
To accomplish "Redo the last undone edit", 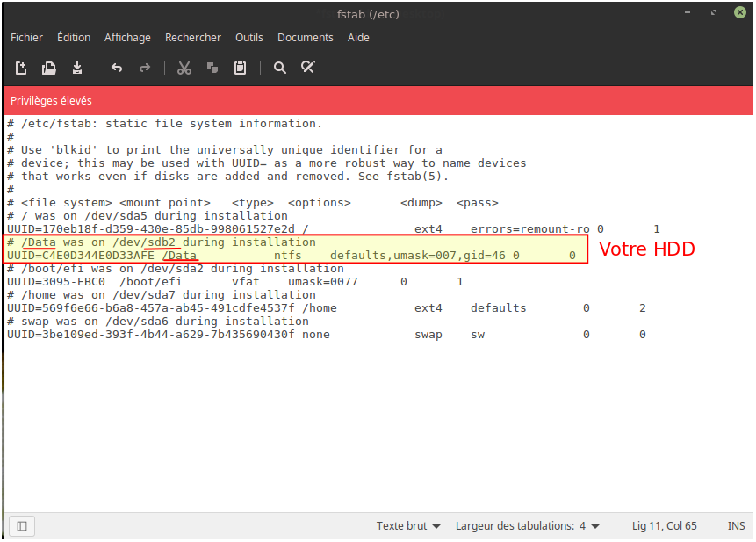I will coord(145,68).
